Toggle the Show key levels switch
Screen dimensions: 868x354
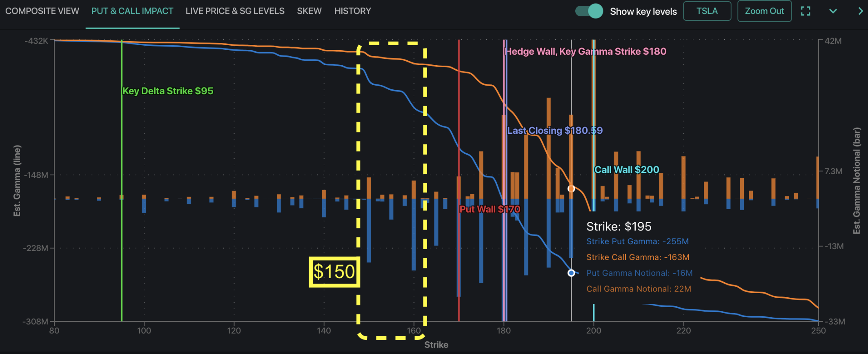(589, 11)
